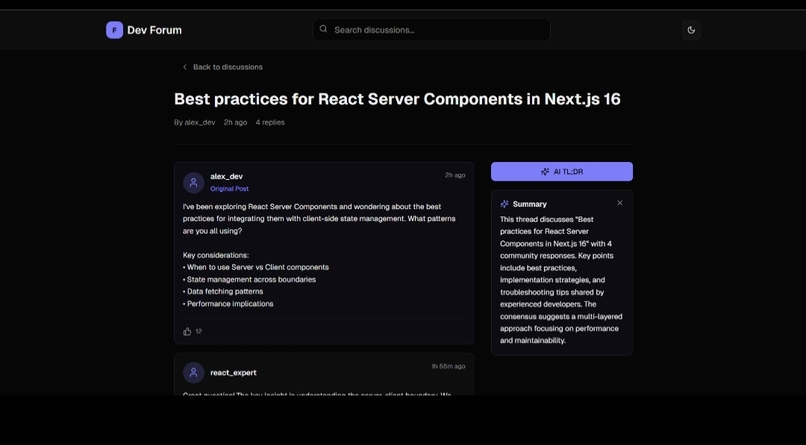Click the Summary sparkle icon
The width and height of the screenshot is (806, 445).
(x=504, y=204)
